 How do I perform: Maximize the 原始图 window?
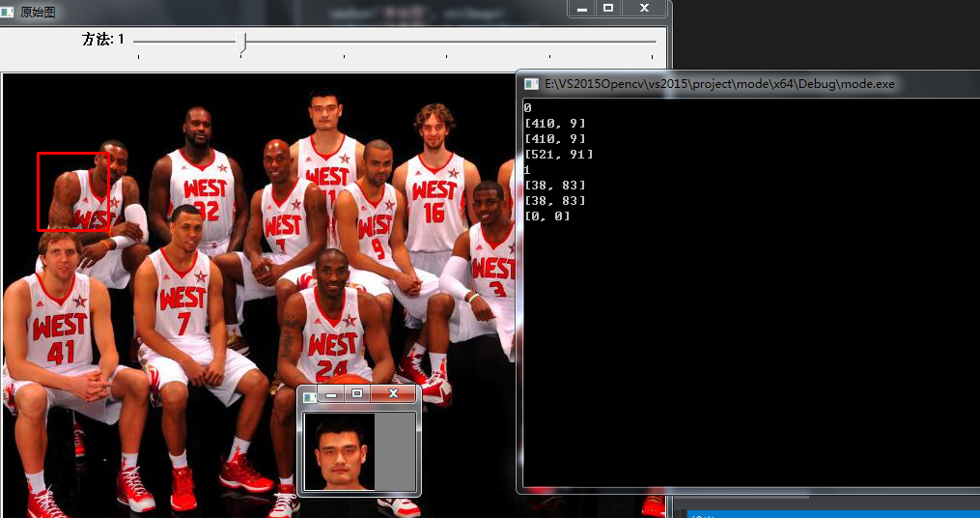(607, 8)
